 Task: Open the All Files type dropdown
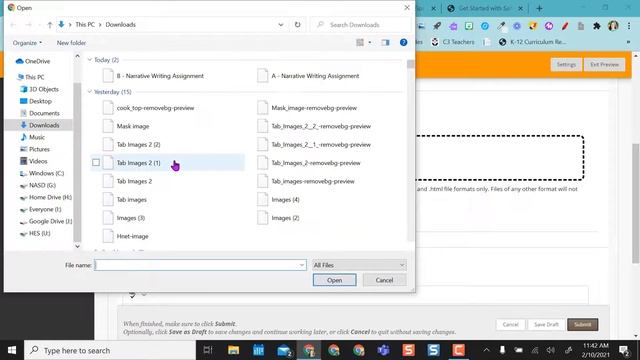tap(359, 265)
